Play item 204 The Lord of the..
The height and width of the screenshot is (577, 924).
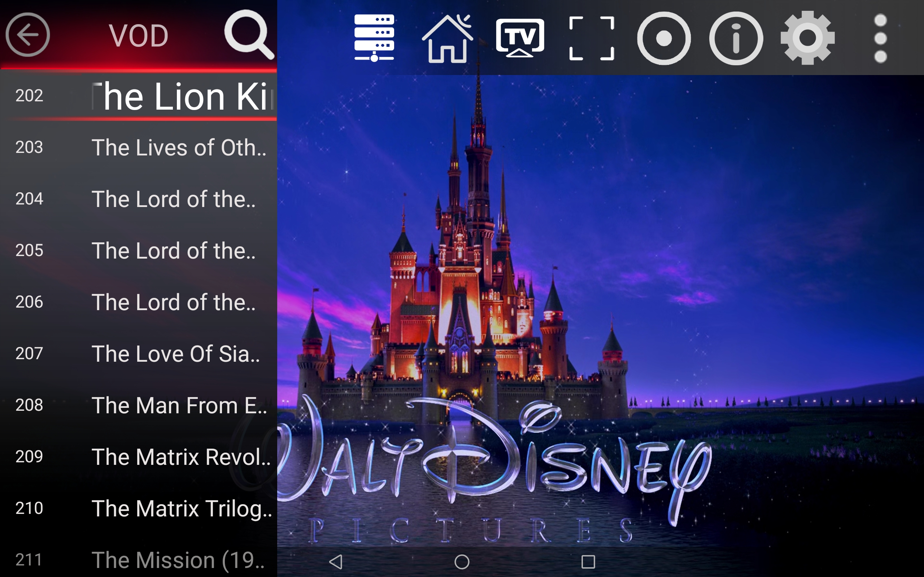139,199
